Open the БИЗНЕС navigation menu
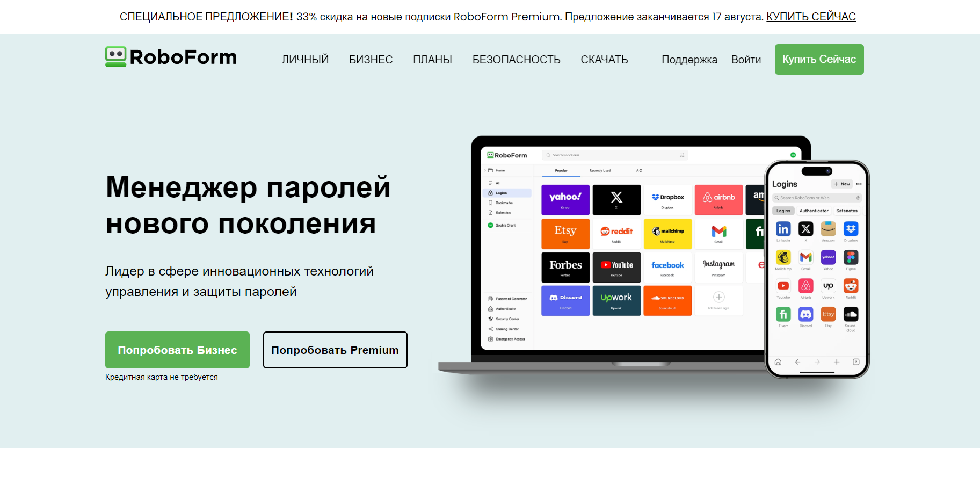This screenshot has height=477, width=980. coord(371,60)
